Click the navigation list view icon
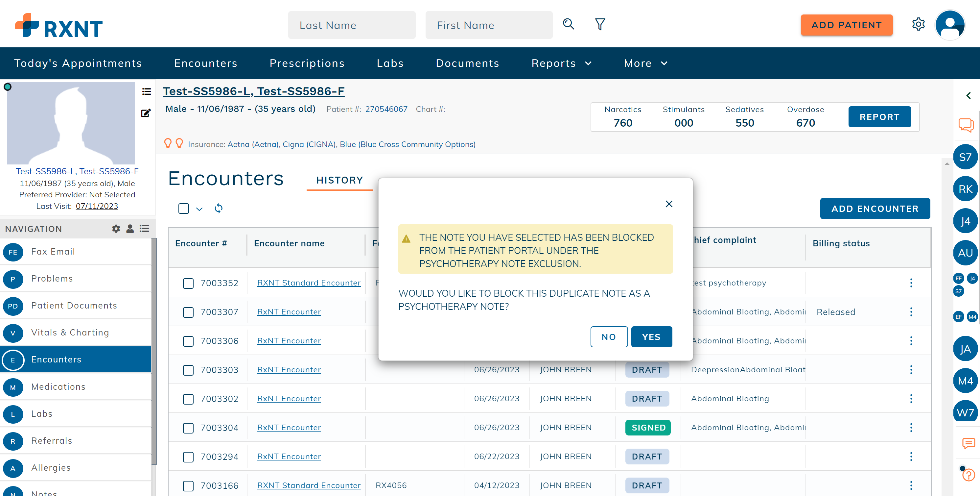The height and width of the screenshot is (496, 980). click(144, 228)
